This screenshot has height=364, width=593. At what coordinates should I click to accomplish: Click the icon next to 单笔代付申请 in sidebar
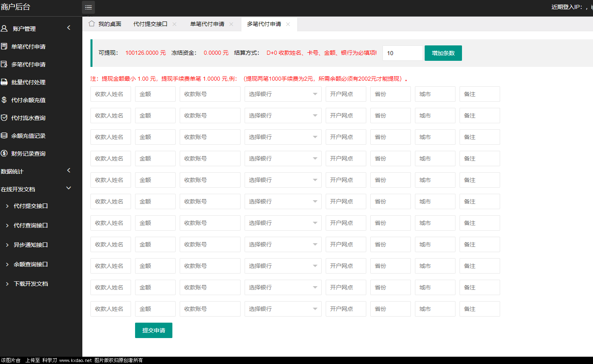pyautogui.click(x=4, y=46)
